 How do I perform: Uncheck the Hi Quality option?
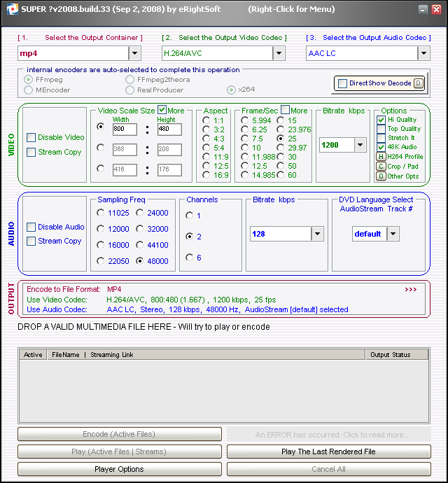[381, 120]
